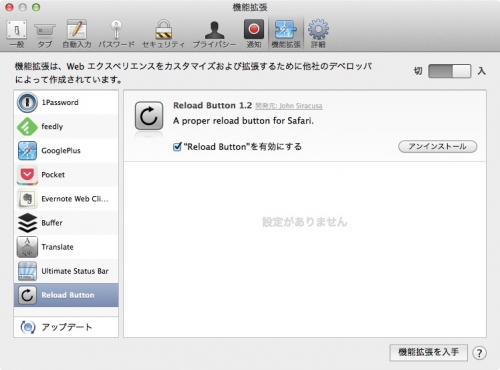Click the Buffer extension icon

tap(27, 223)
